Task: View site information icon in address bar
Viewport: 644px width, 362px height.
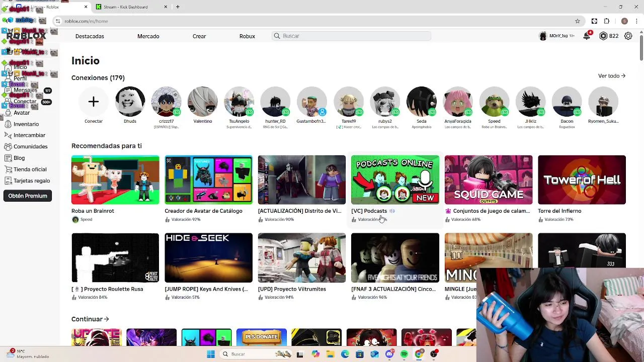Action: [58, 21]
